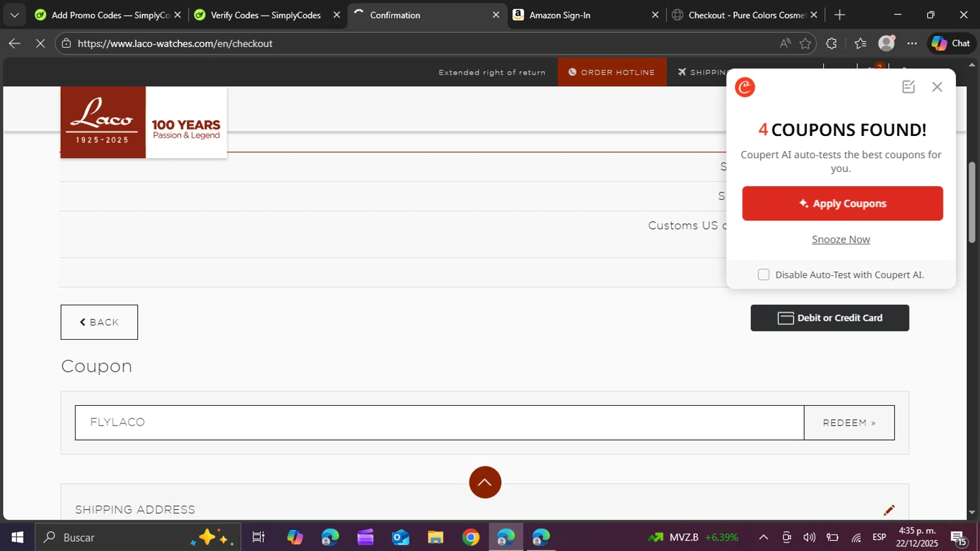Add this page to favorites
The image size is (980, 551).
[x=806, y=44]
